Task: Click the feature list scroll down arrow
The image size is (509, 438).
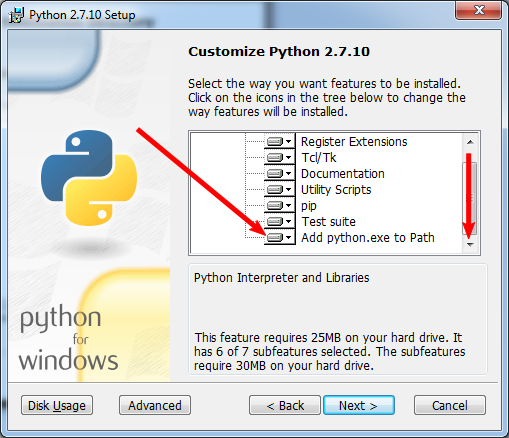Action: tap(470, 245)
